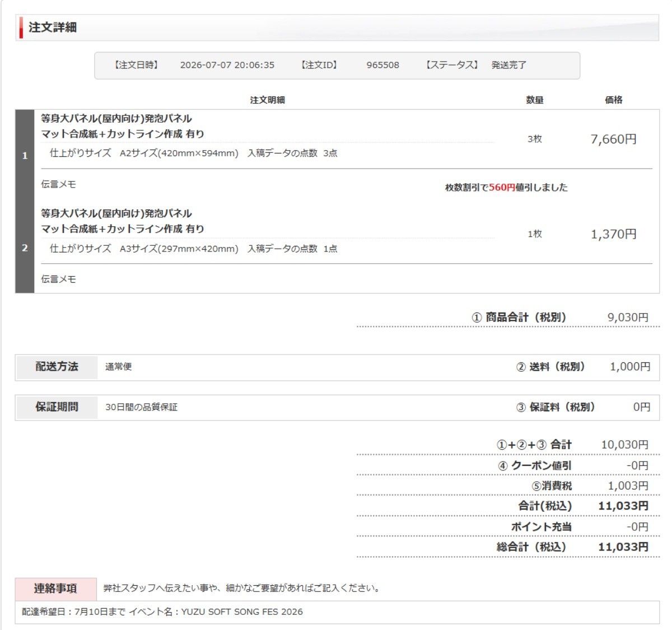This screenshot has height=630, width=672.
Task: Click the 価格 column header
Action: 614,100
